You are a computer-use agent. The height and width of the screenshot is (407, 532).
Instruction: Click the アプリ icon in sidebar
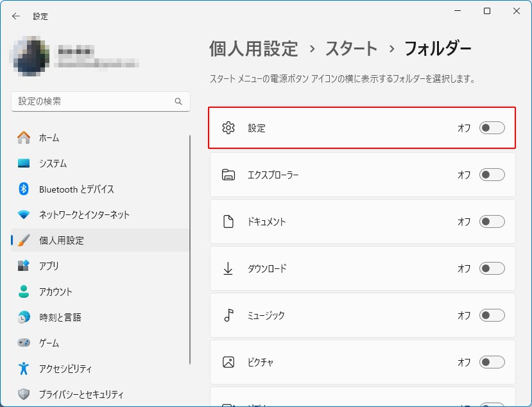click(x=24, y=266)
